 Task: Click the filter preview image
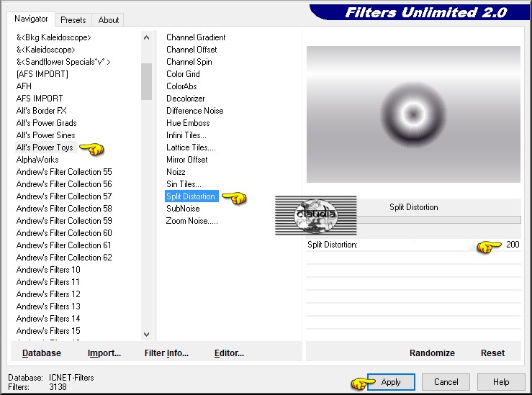pyautogui.click(x=413, y=114)
